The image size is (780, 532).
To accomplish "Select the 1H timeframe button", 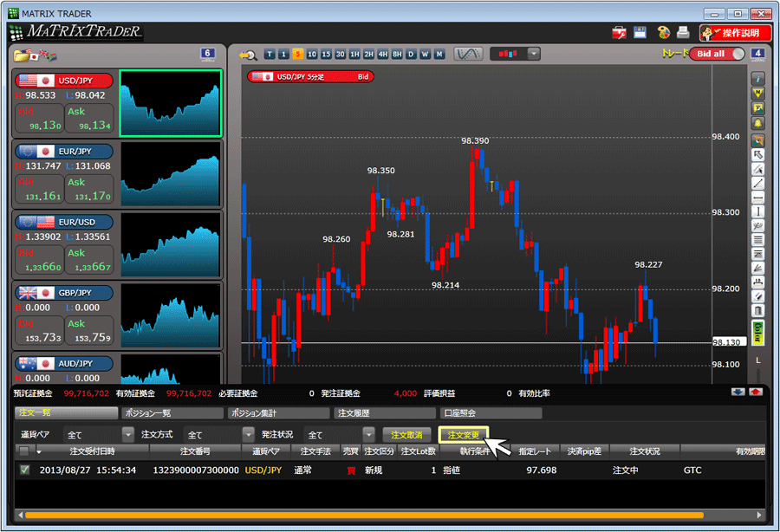I will pos(354,55).
